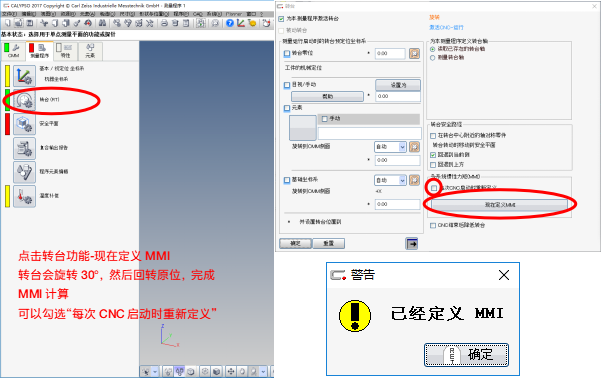
Task: Check the 元素 checkbox
Action: (x=287, y=108)
